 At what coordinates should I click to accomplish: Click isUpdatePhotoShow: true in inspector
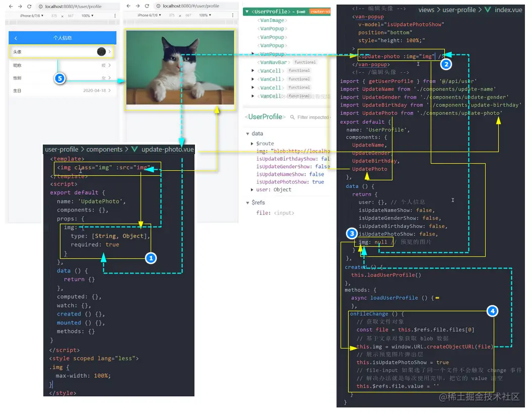pyautogui.click(x=290, y=182)
